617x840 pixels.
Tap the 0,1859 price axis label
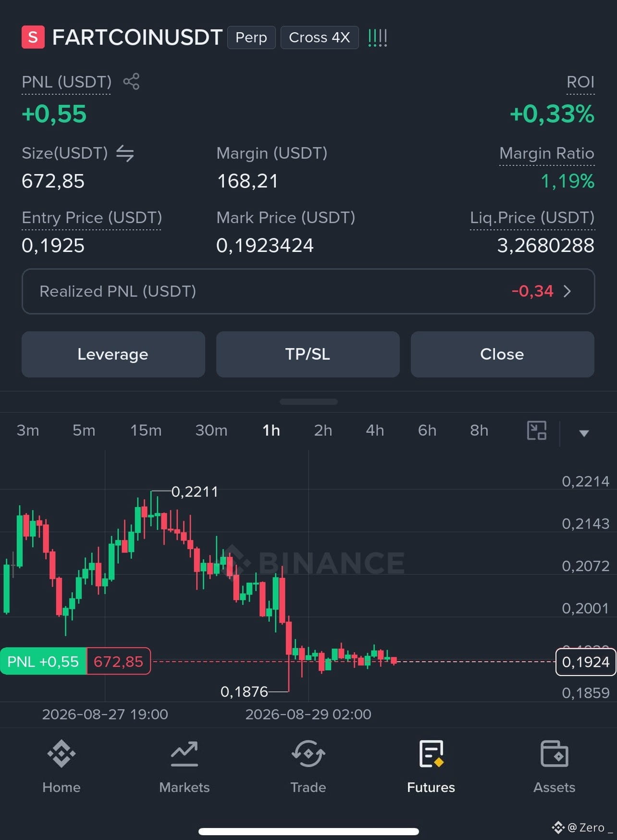click(586, 693)
